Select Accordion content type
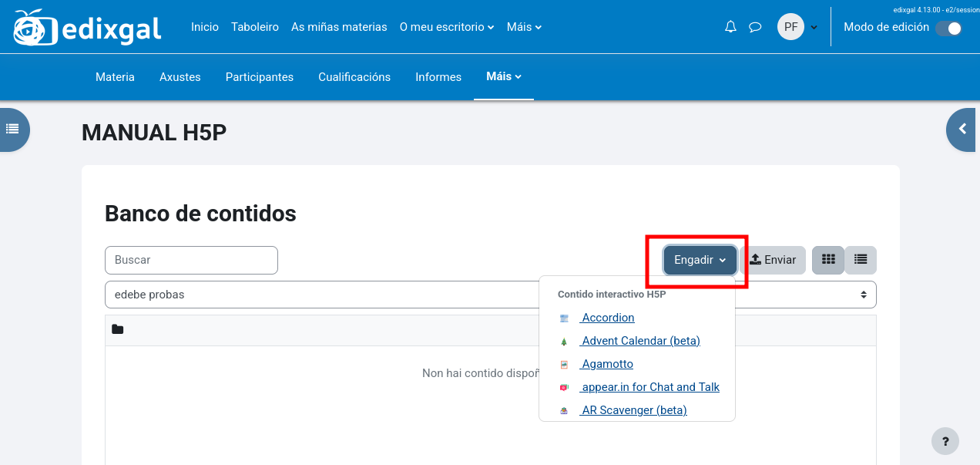980x465 pixels. 608,318
